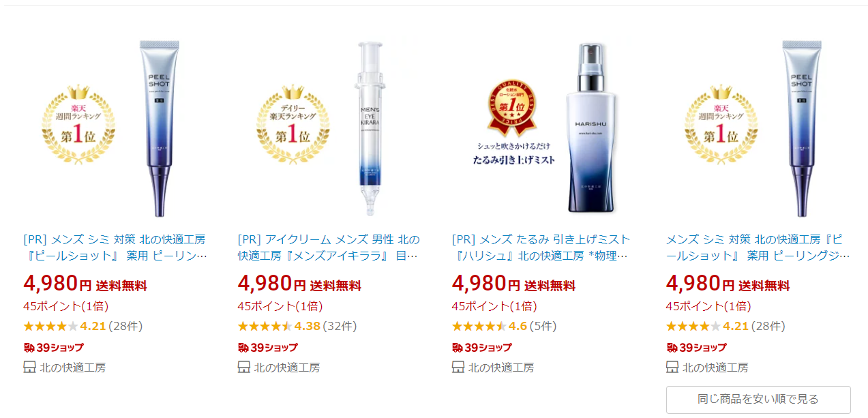The image size is (868, 418).
Task: Click shop storefront icon under fourth product
Action: click(x=672, y=368)
